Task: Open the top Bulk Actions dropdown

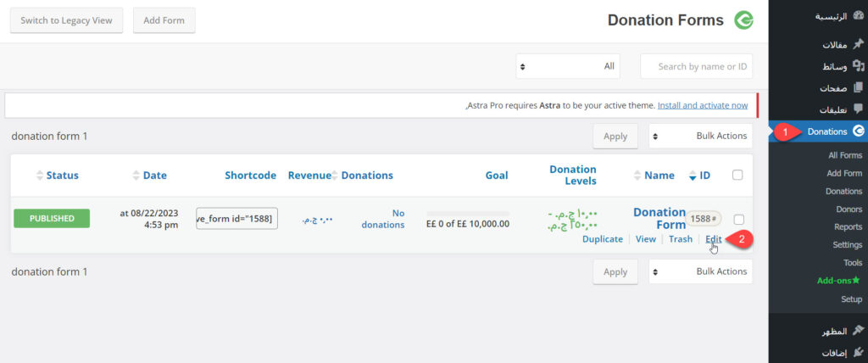Action: pos(699,136)
